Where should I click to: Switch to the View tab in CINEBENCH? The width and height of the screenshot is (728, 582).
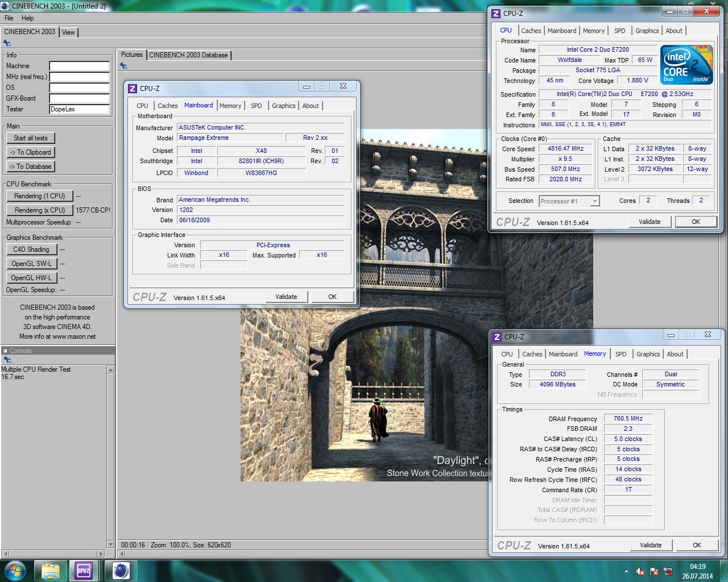(x=68, y=32)
